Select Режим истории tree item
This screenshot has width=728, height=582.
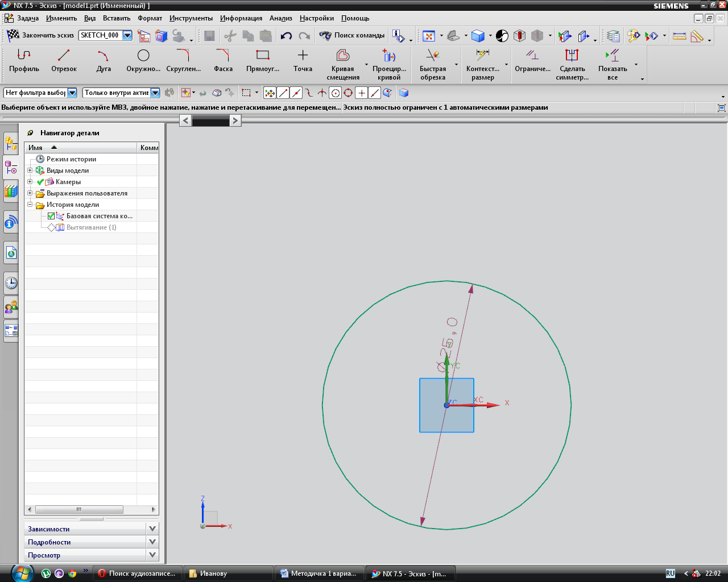click(71, 159)
